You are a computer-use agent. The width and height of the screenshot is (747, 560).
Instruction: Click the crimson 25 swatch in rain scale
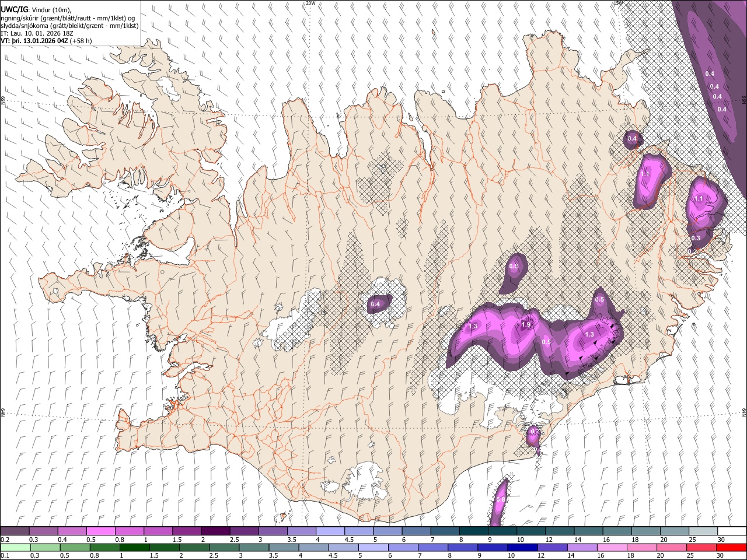click(701, 547)
